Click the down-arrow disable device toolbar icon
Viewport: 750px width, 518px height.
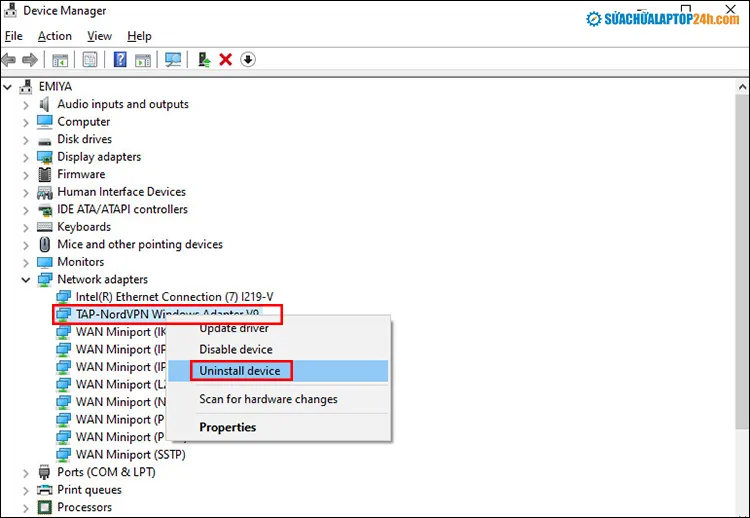pyautogui.click(x=248, y=60)
